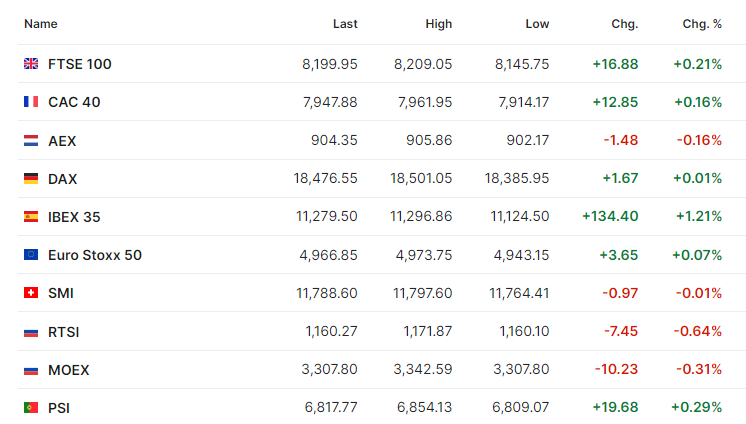Click the EU flag icon beside Euro Stoxx 50
Screen dimensions: 746x424
click(x=31, y=255)
